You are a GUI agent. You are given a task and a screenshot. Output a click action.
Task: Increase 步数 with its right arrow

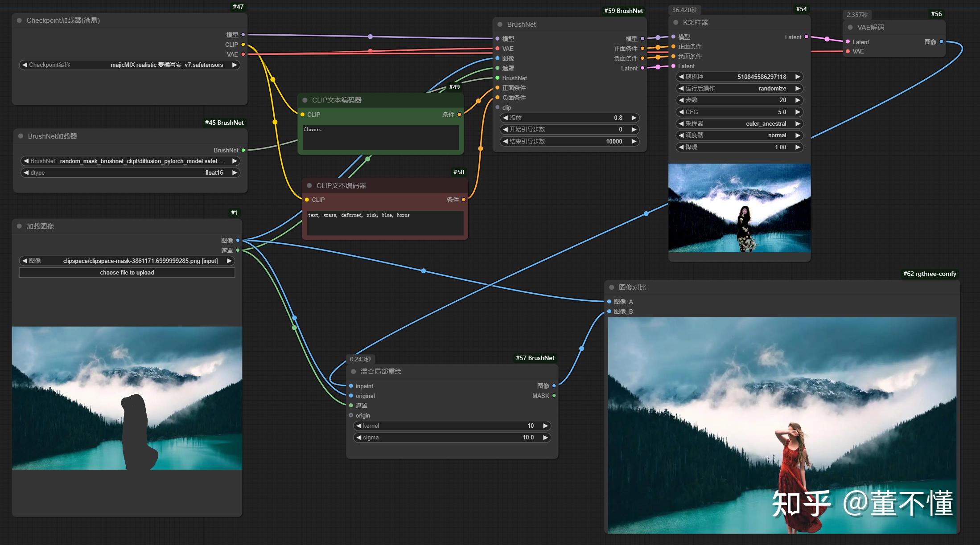point(798,100)
